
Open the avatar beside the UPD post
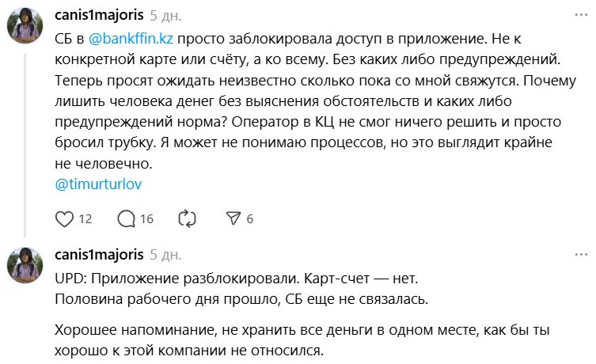coord(24,264)
